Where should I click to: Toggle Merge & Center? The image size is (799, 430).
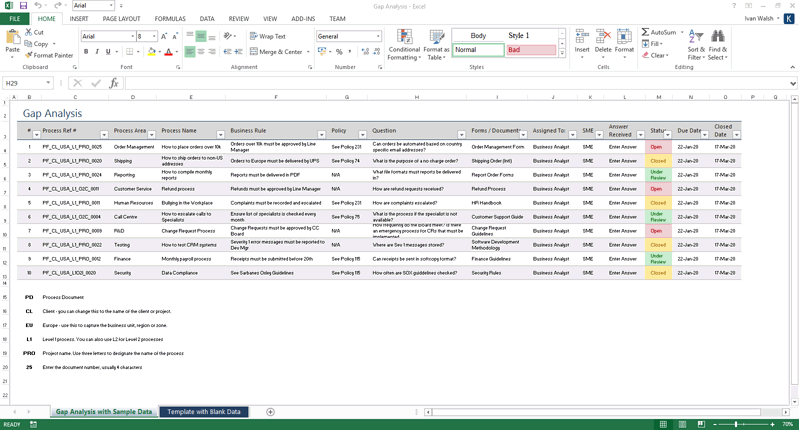point(276,51)
